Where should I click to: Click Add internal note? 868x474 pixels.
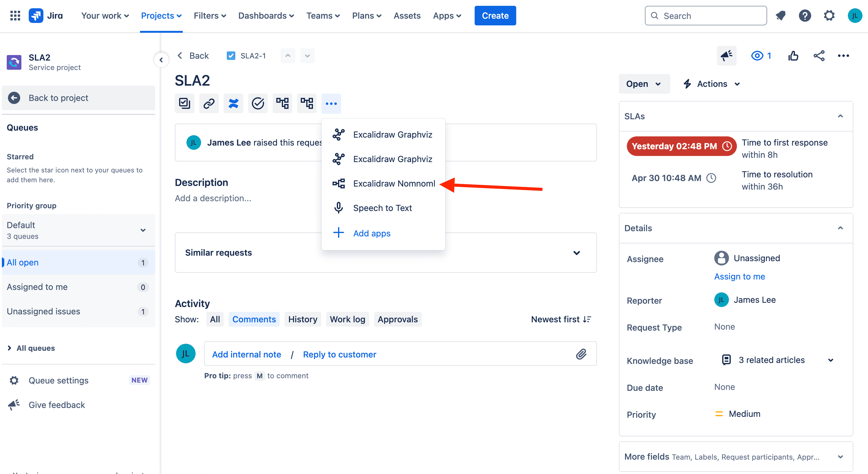246,354
